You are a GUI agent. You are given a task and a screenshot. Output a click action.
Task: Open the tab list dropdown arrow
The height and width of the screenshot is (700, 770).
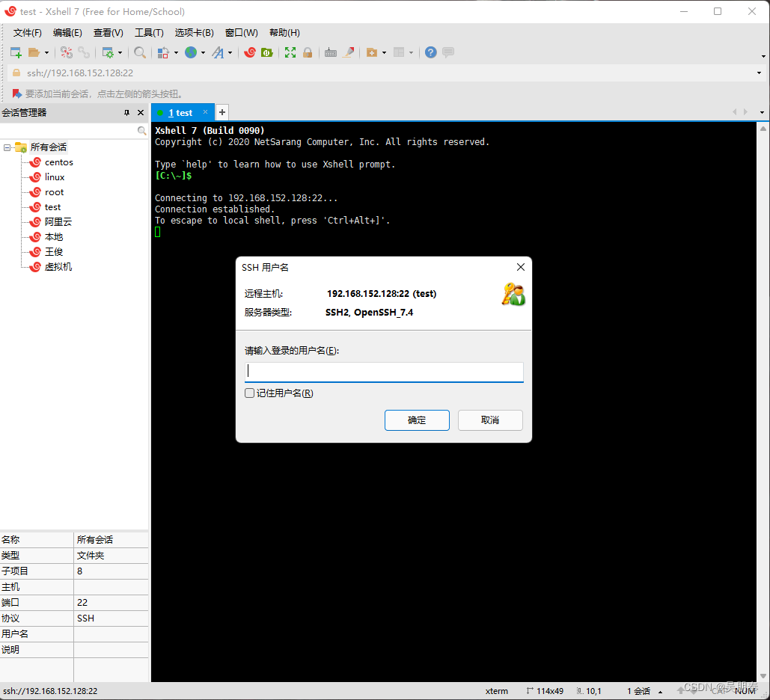point(762,112)
